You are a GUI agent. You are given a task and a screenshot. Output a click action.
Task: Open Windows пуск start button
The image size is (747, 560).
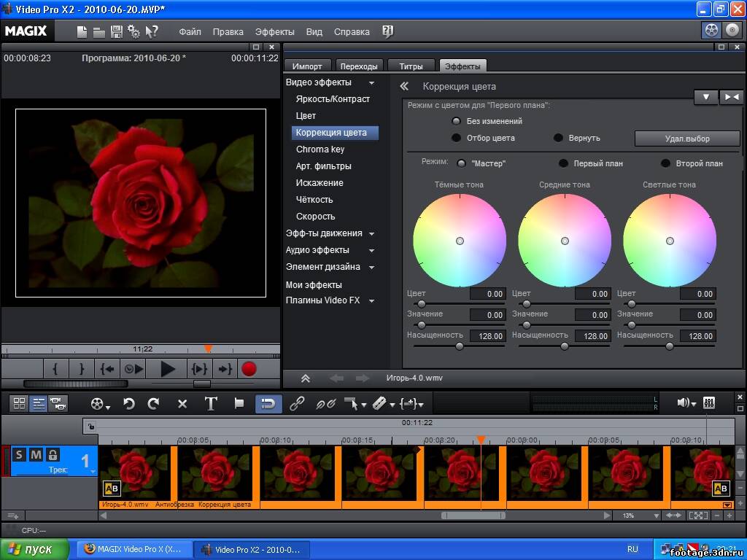(34, 549)
